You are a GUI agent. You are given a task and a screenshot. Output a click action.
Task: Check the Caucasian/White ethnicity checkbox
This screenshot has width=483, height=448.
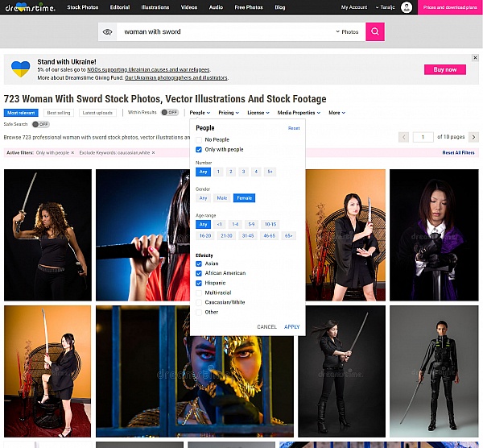(x=199, y=302)
